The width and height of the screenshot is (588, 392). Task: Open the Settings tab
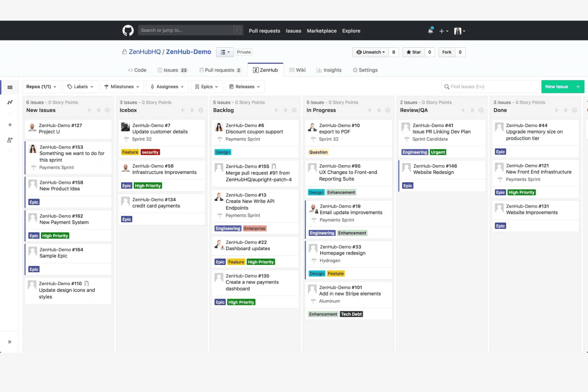click(365, 70)
